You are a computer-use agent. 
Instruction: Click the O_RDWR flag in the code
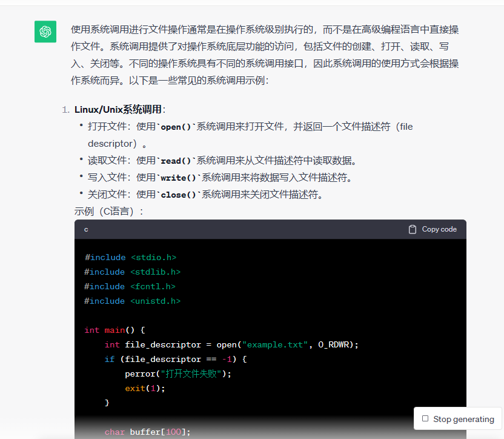tap(334, 344)
